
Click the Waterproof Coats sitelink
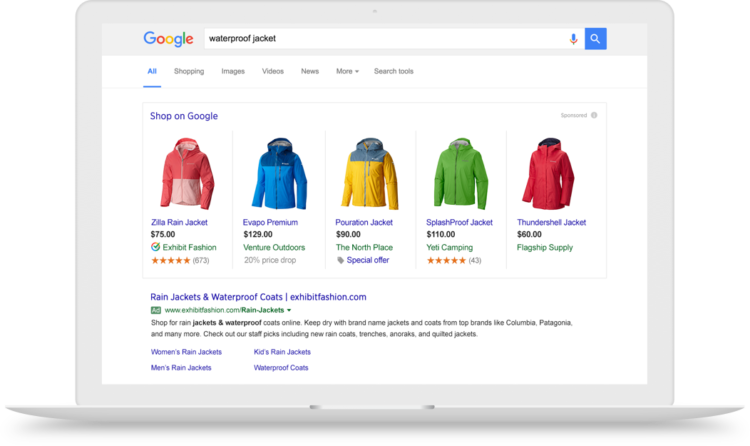coord(281,368)
